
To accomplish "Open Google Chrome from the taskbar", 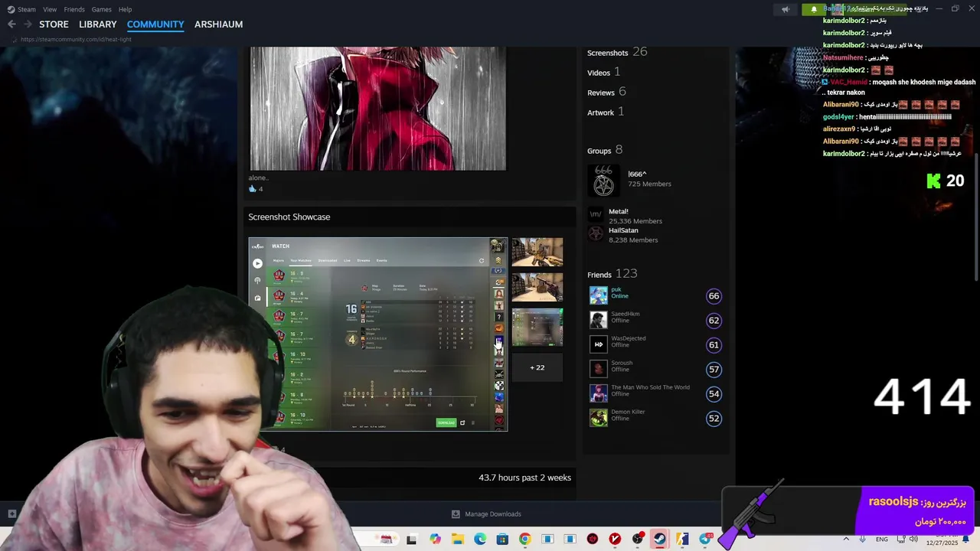I will (x=524, y=540).
